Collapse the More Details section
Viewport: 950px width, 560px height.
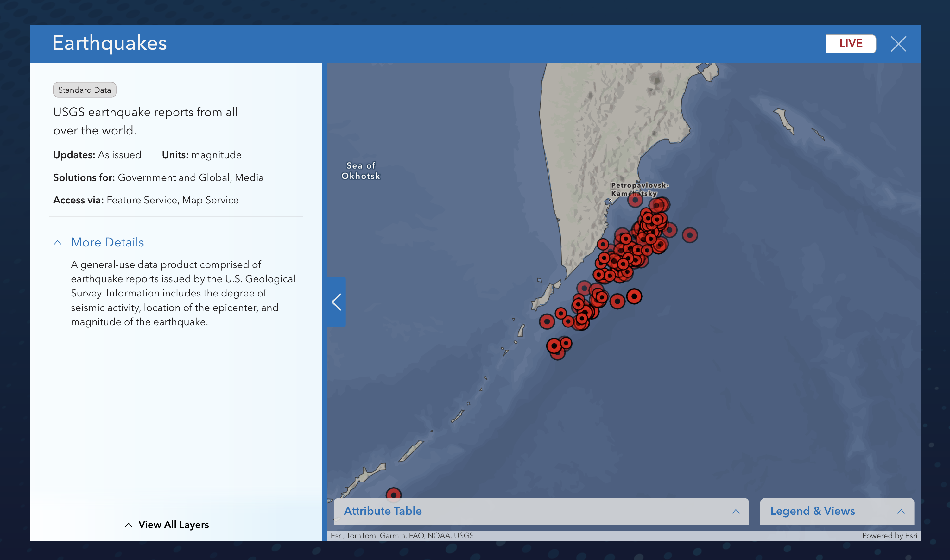pyautogui.click(x=58, y=242)
